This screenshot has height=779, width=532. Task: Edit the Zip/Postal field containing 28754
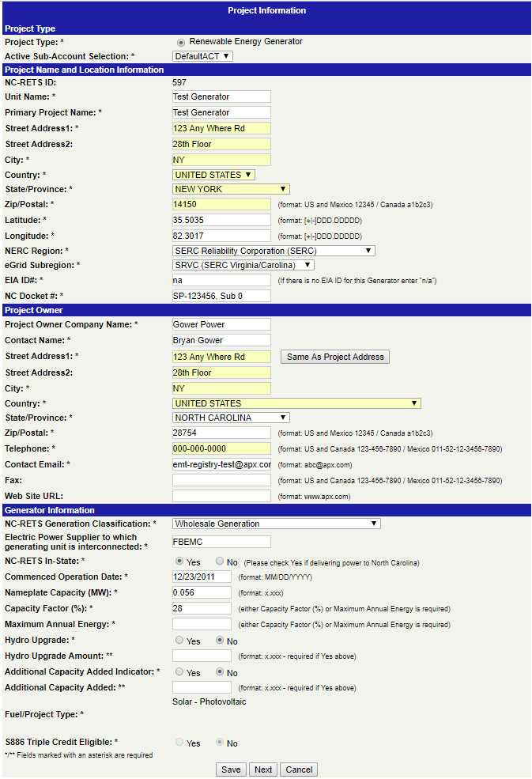click(221, 433)
